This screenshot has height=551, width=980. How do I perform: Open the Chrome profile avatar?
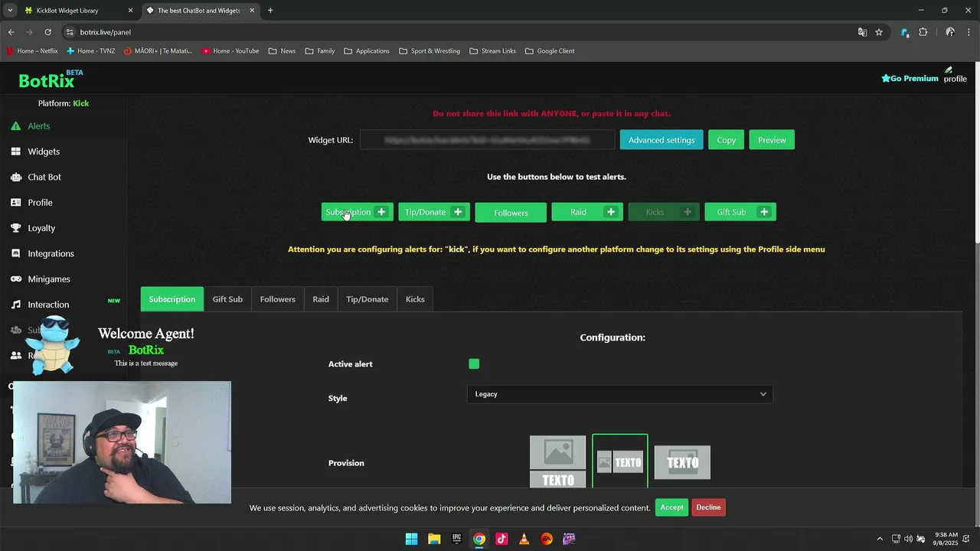pyautogui.click(x=950, y=32)
